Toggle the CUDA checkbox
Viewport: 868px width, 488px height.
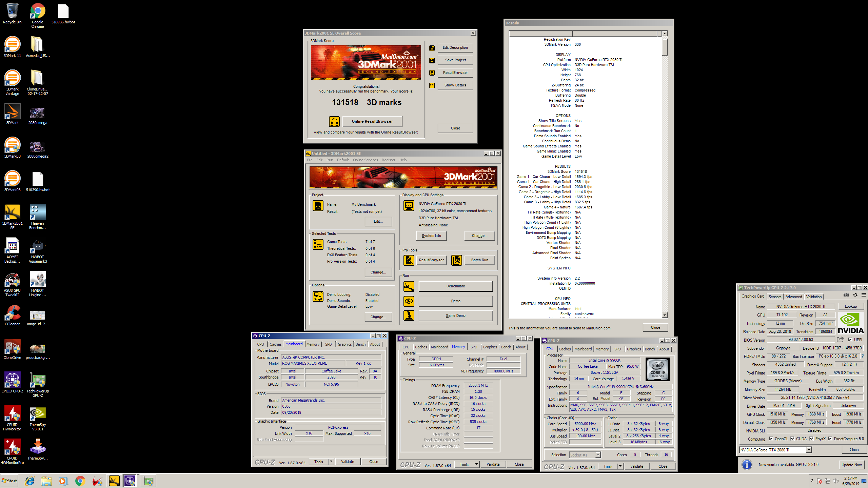click(x=792, y=439)
